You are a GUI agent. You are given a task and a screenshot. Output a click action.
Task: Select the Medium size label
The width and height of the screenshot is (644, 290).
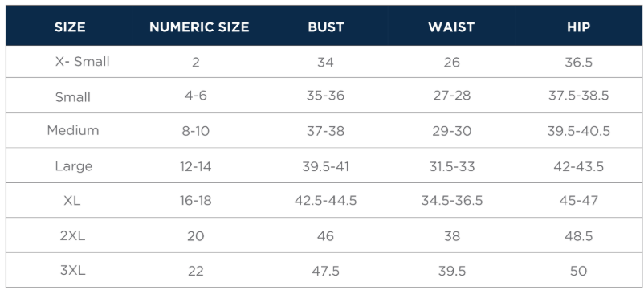pos(73,131)
